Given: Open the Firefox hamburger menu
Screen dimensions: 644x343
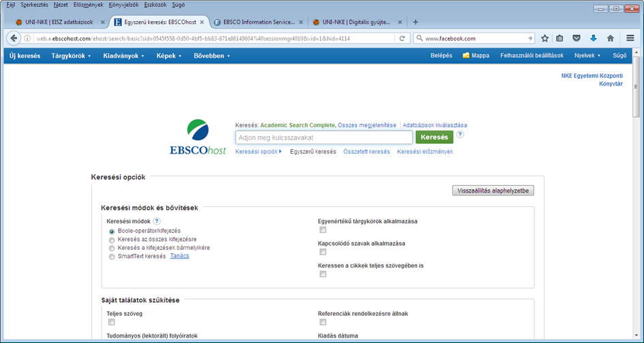Looking at the screenshot, I should point(630,38).
